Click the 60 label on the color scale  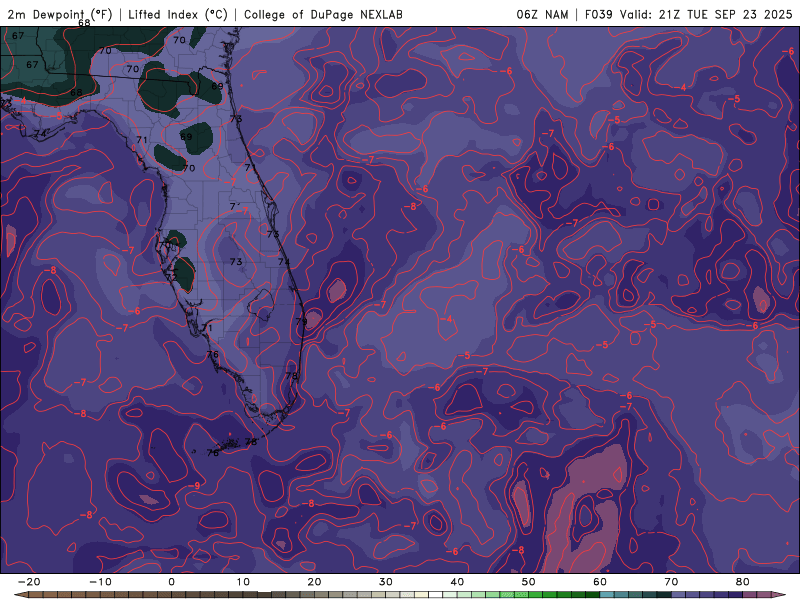(x=600, y=582)
